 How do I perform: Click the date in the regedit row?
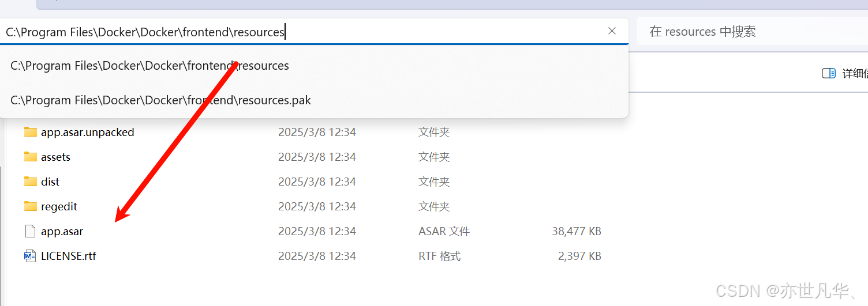point(317,206)
